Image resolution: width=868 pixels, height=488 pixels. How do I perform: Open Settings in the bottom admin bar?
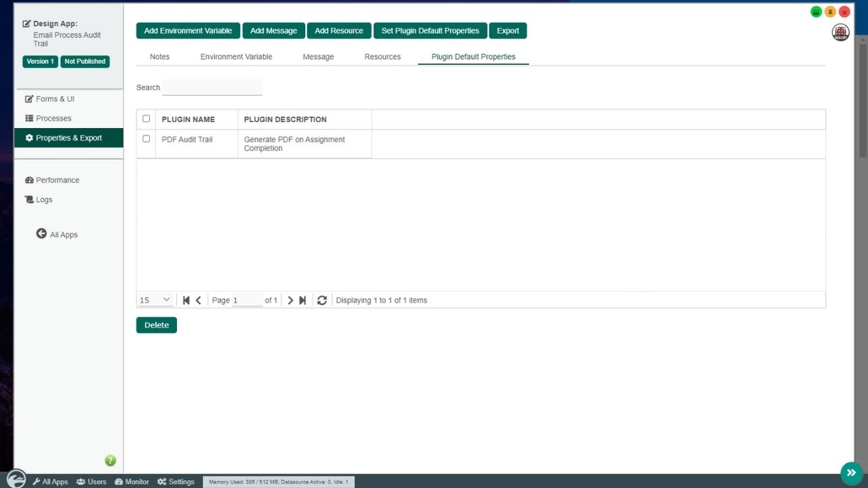[176, 482]
